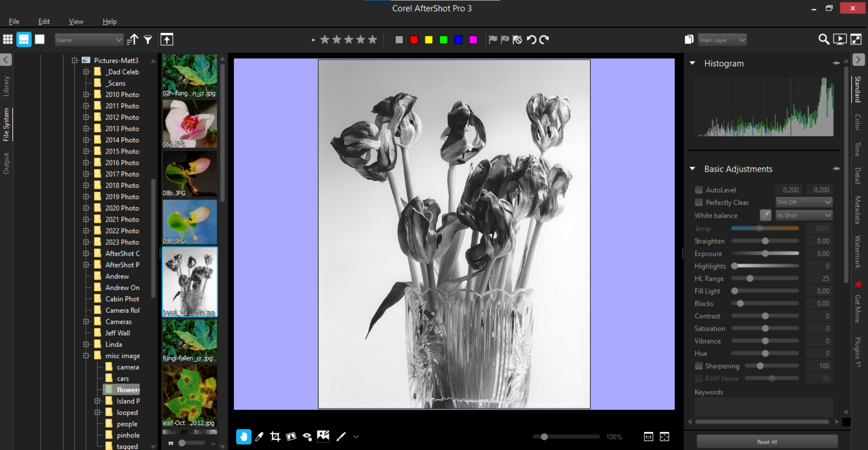
Task: Select the Crop tool in bottom toolbar
Action: 275,437
